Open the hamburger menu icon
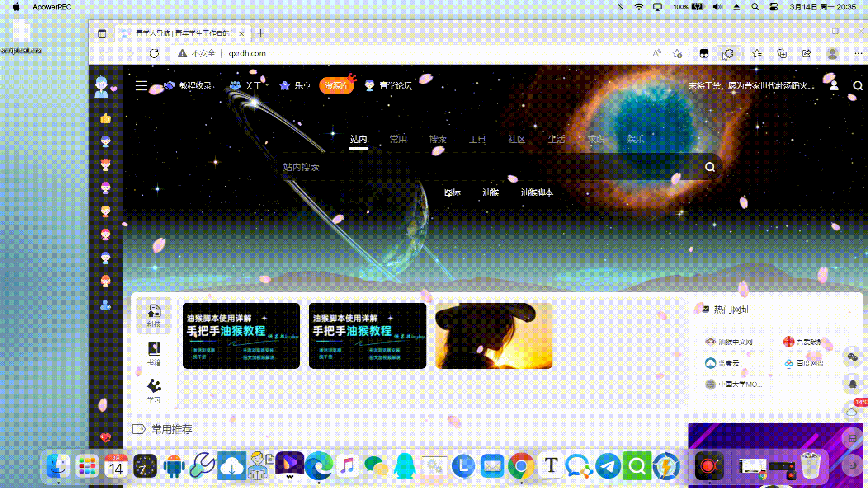The width and height of the screenshot is (868, 488). click(141, 85)
